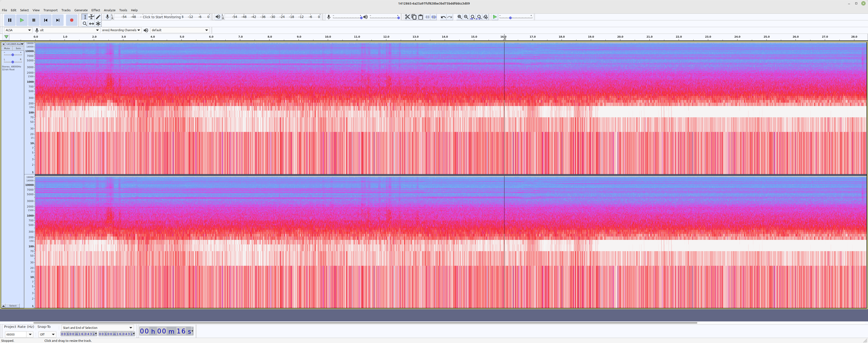This screenshot has height=343, width=868.
Task: Click the track Select button
Action: (x=13, y=306)
